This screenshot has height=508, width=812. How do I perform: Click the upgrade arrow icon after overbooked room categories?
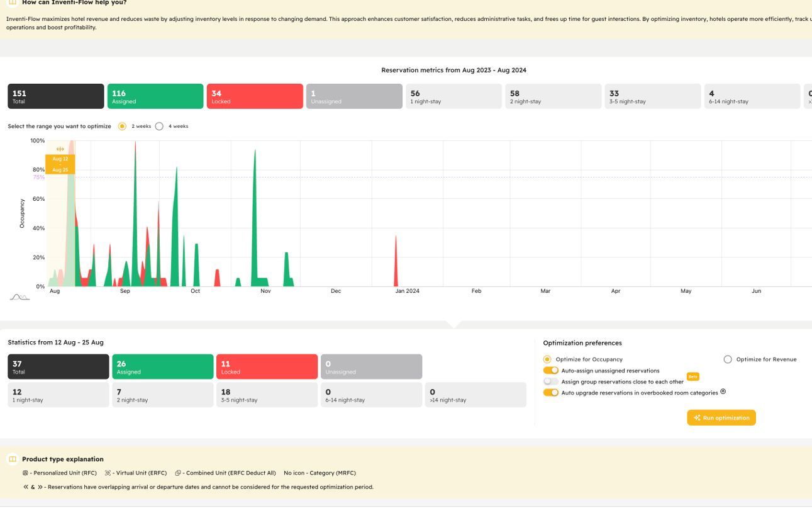click(x=723, y=392)
